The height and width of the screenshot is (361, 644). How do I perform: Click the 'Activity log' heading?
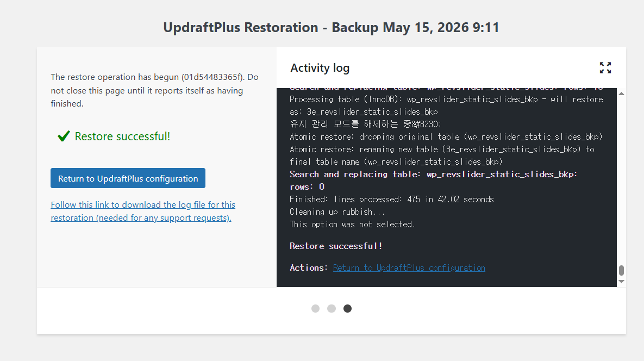pyautogui.click(x=320, y=68)
